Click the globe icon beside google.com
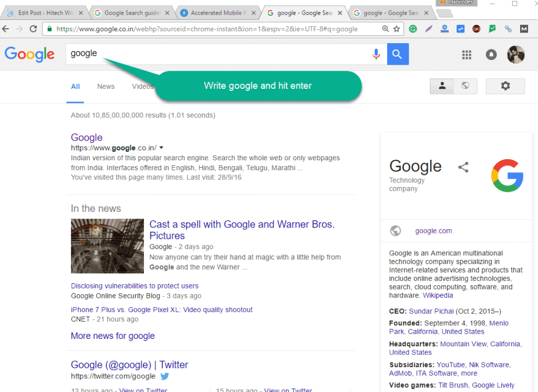The height and width of the screenshot is (392, 538). (x=396, y=231)
